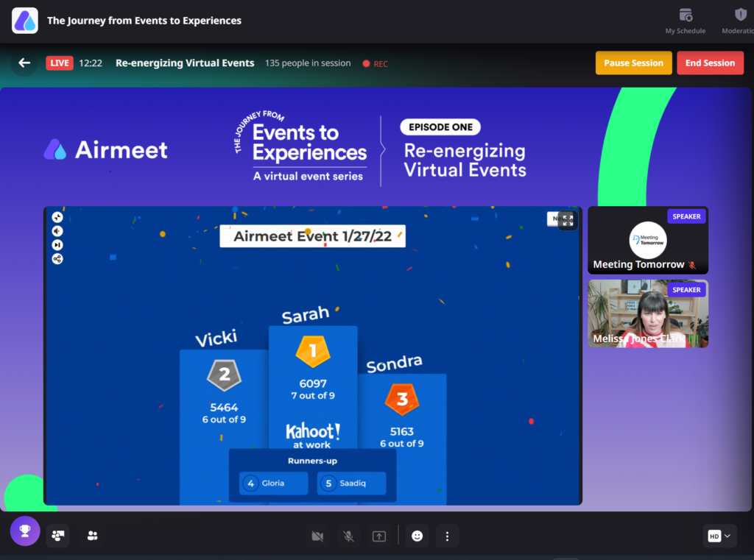Click the first place Sarah podium

(313, 387)
